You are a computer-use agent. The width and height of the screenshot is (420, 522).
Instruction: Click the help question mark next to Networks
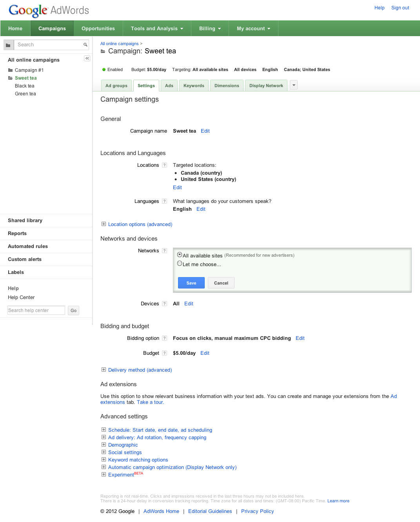click(x=165, y=251)
